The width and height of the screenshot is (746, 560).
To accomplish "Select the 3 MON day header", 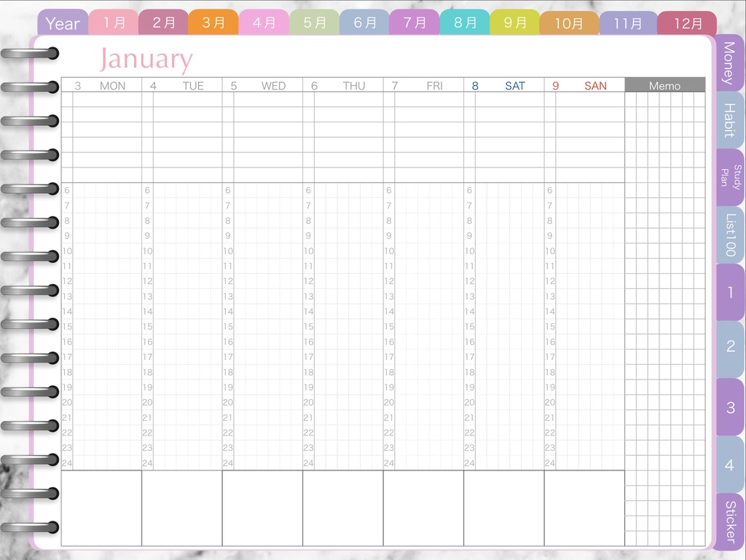I will (101, 86).
